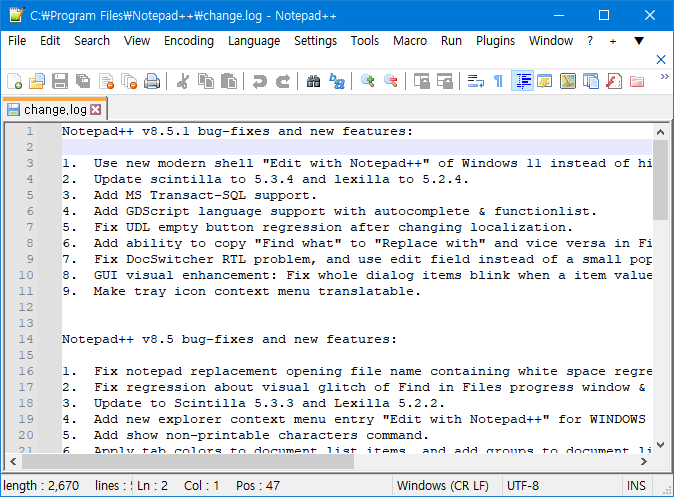Open the Run menu

pos(451,41)
